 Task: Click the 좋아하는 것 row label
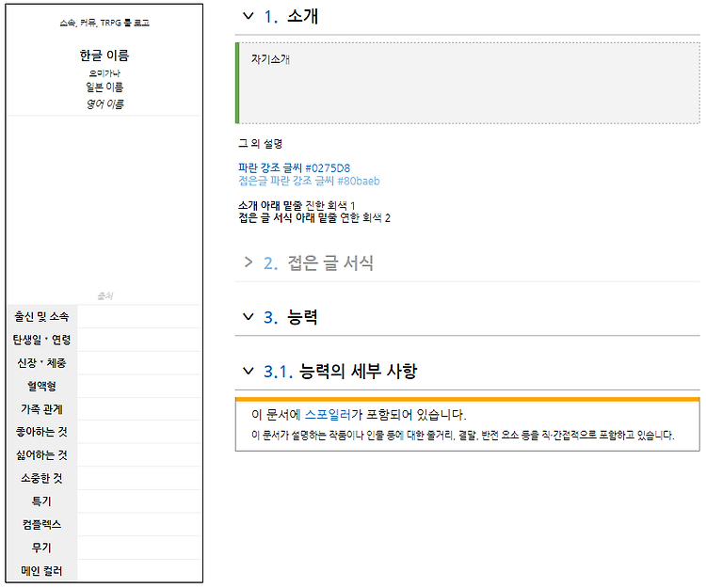coord(41,432)
